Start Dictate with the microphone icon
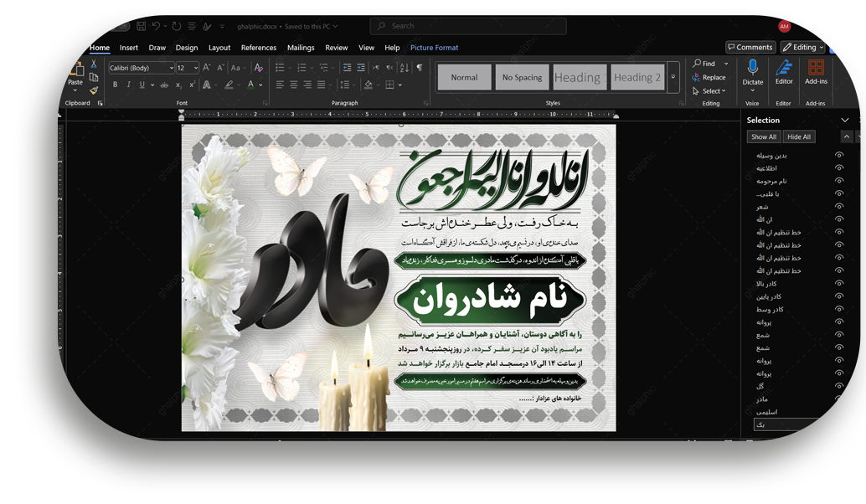 pyautogui.click(x=752, y=72)
